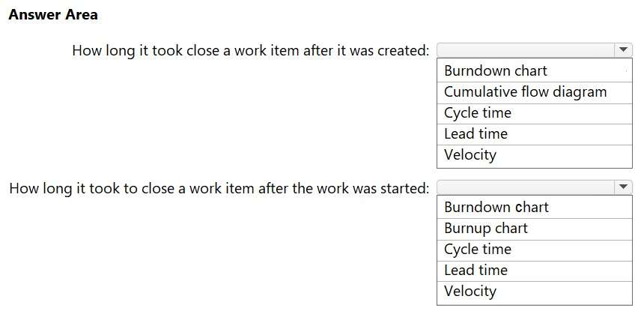Click the second combo box field
The width and height of the screenshot is (644, 314).
pyautogui.click(x=526, y=187)
